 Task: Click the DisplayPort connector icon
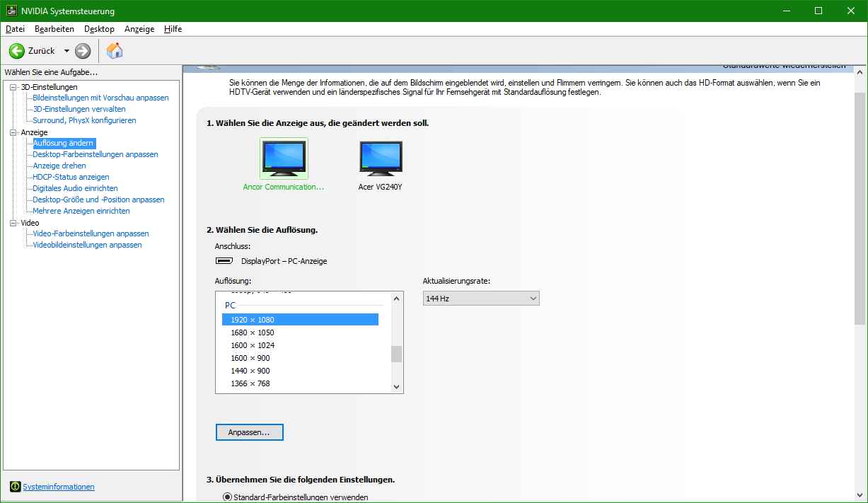coord(224,261)
